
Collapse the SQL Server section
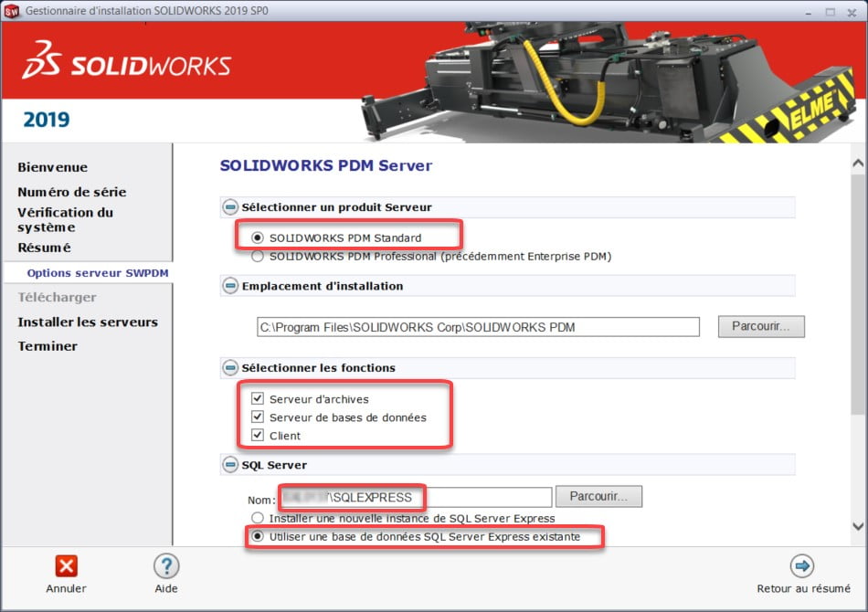pos(230,465)
